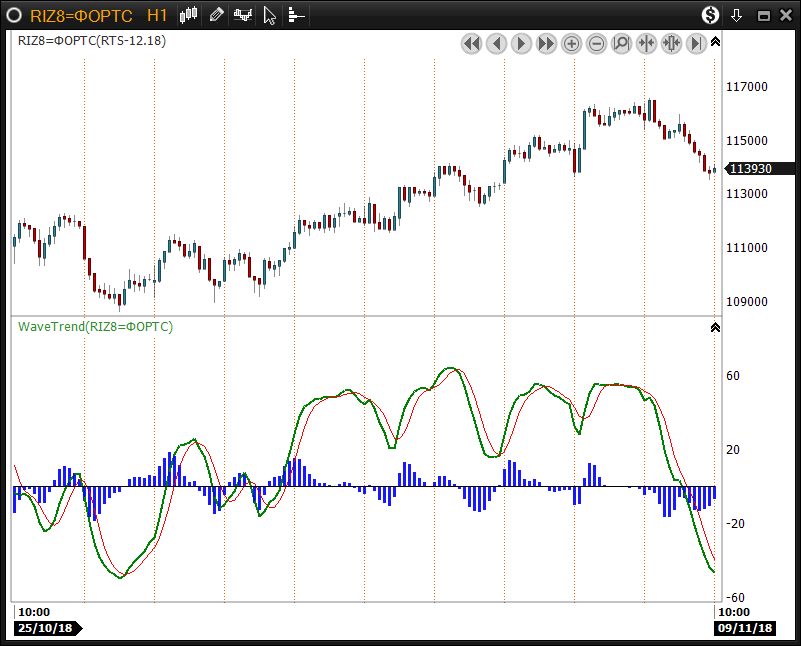Click the down arrow window button
The height and width of the screenshot is (646, 801).
[x=737, y=15]
